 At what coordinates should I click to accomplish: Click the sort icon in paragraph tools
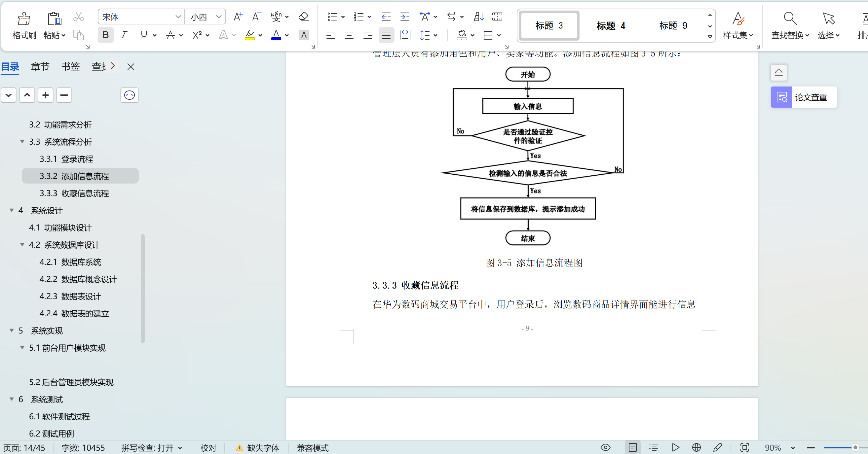pyautogui.click(x=478, y=17)
